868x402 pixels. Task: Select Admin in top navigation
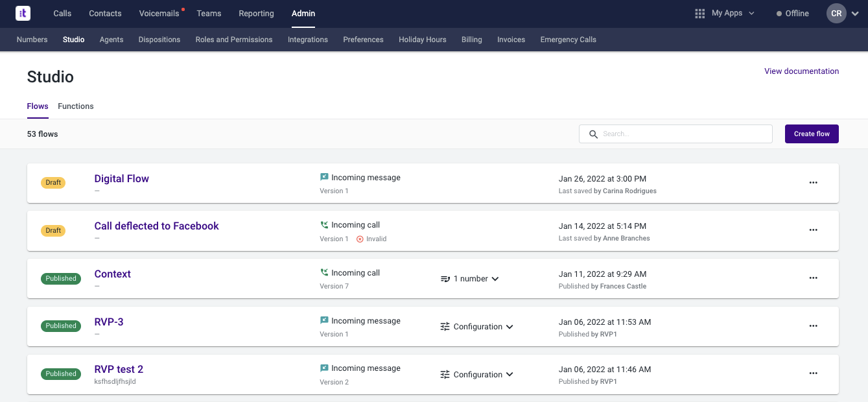[x=303, y=13]
